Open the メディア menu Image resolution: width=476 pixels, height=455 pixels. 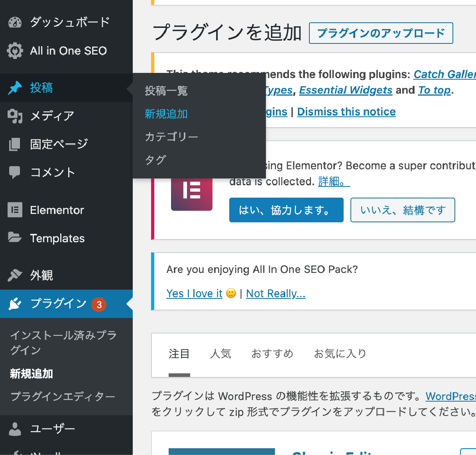point(66,116)
